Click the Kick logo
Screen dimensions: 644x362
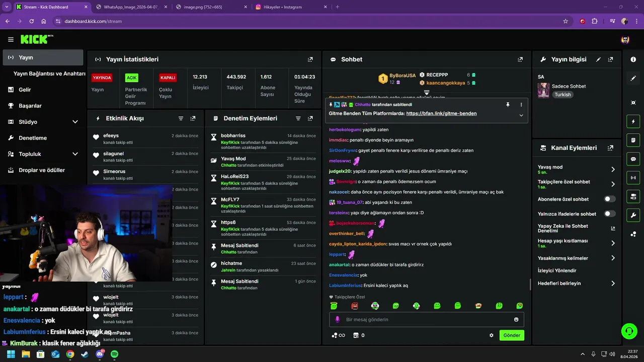click(x=36, y=39)
